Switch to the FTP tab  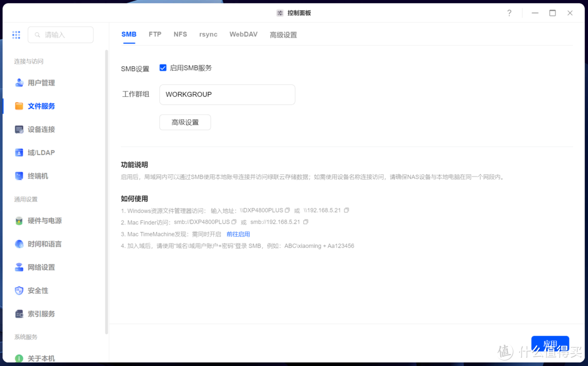155,34
